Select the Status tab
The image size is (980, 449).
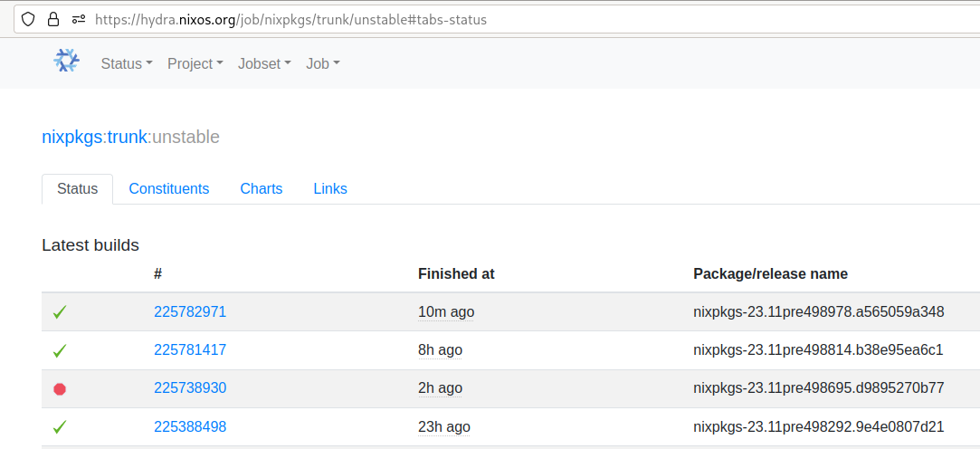[x=78, y=189]
